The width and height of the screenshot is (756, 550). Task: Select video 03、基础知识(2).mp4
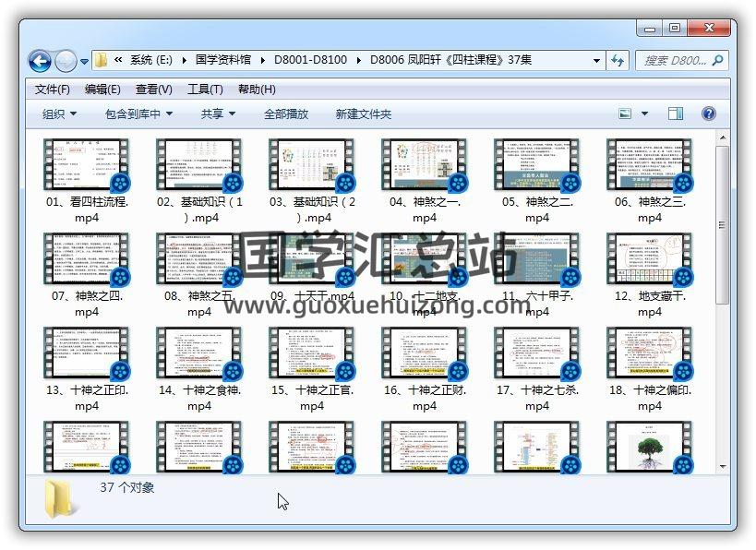coord(312,181)
